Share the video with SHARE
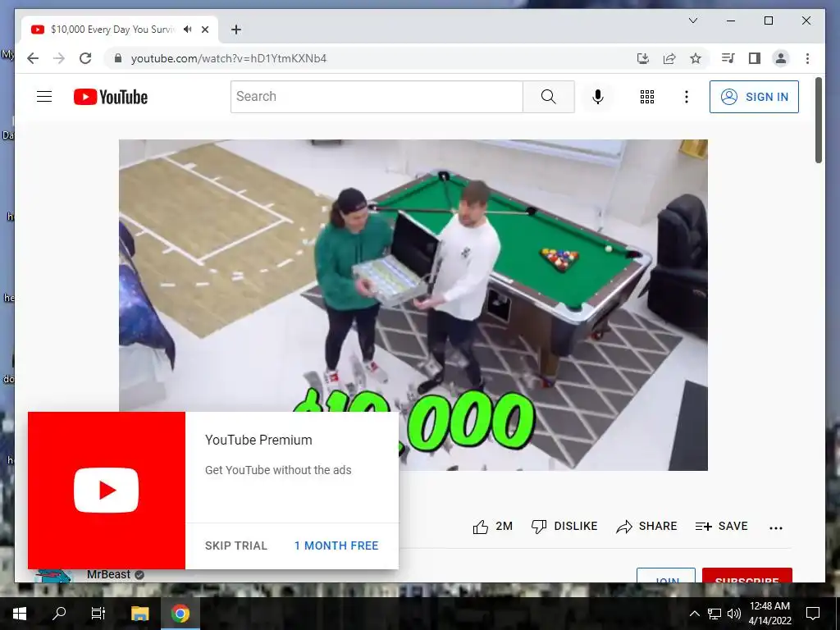 click(646, 527)
